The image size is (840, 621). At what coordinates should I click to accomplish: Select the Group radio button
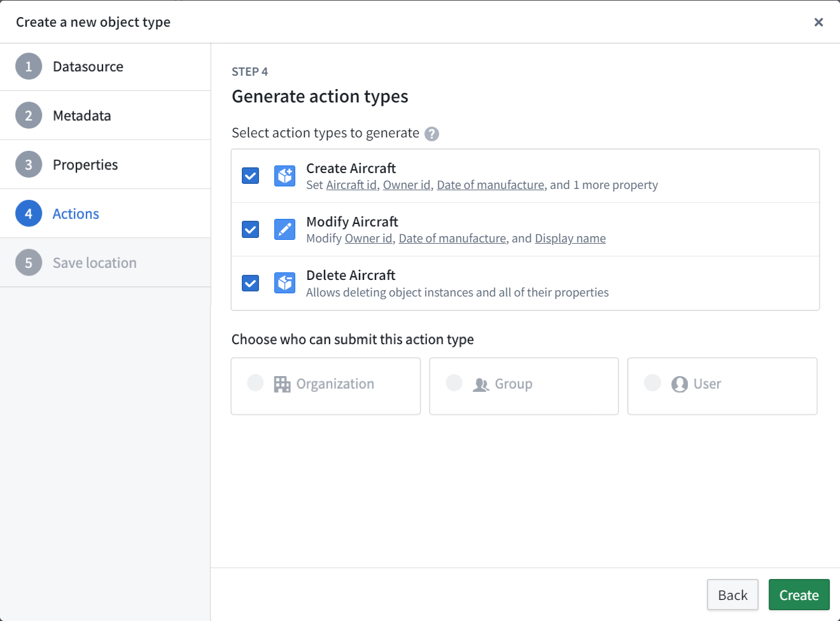[x=454, y=382]
